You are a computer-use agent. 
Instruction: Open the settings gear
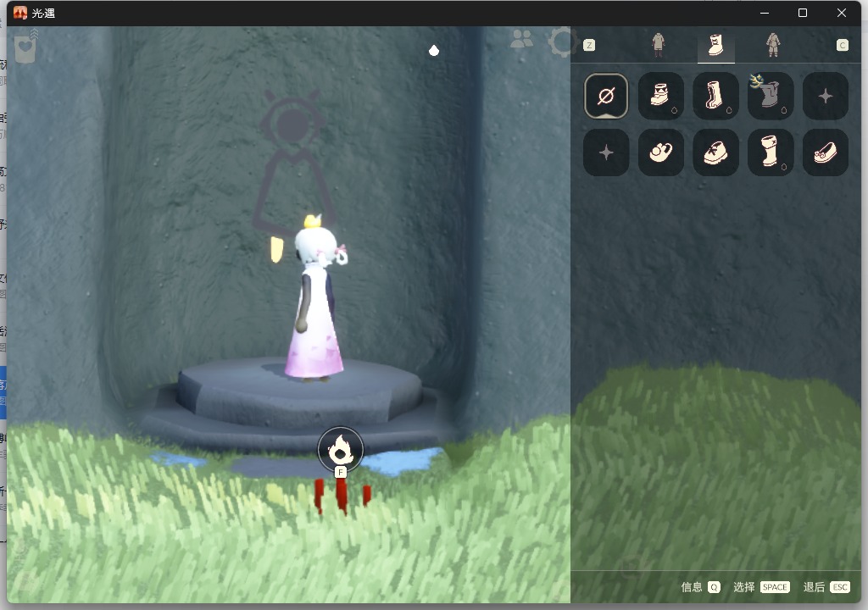pyautogui.click(x=563, y=42)
